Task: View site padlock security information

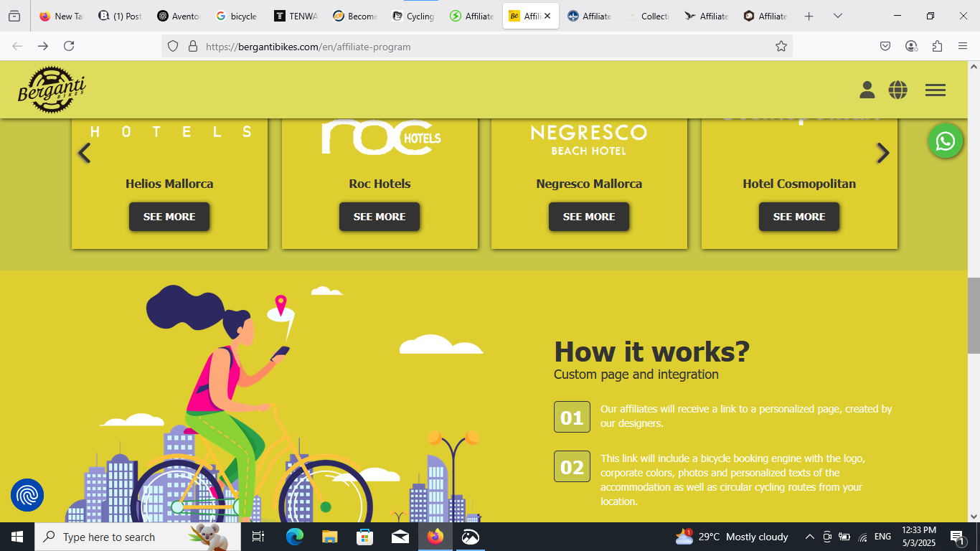Action: coord(192,46)
